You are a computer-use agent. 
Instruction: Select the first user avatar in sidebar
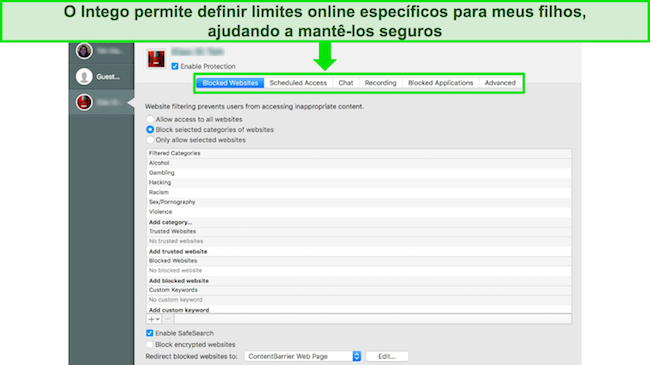[x=84, y=51]
